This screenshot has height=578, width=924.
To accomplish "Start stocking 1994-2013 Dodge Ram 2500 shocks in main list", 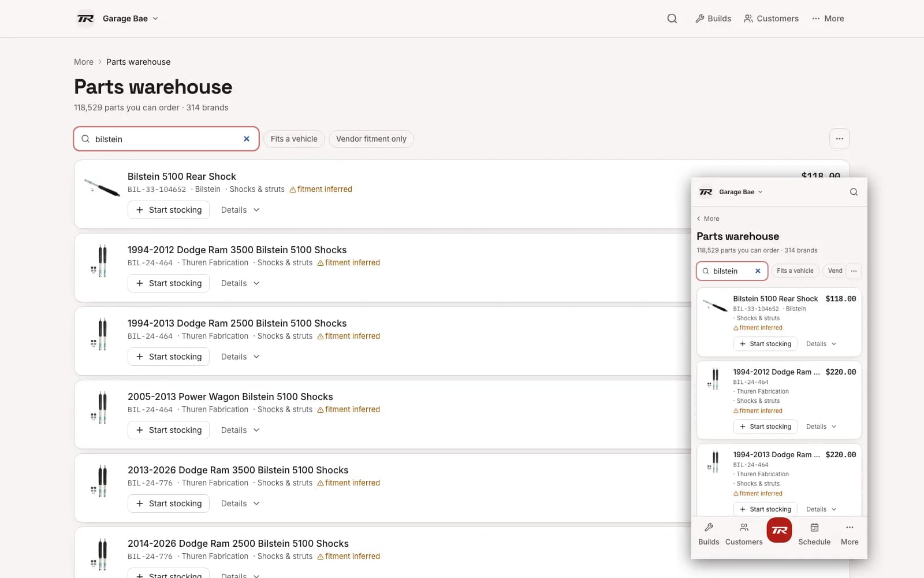I will tap(169, 357).
